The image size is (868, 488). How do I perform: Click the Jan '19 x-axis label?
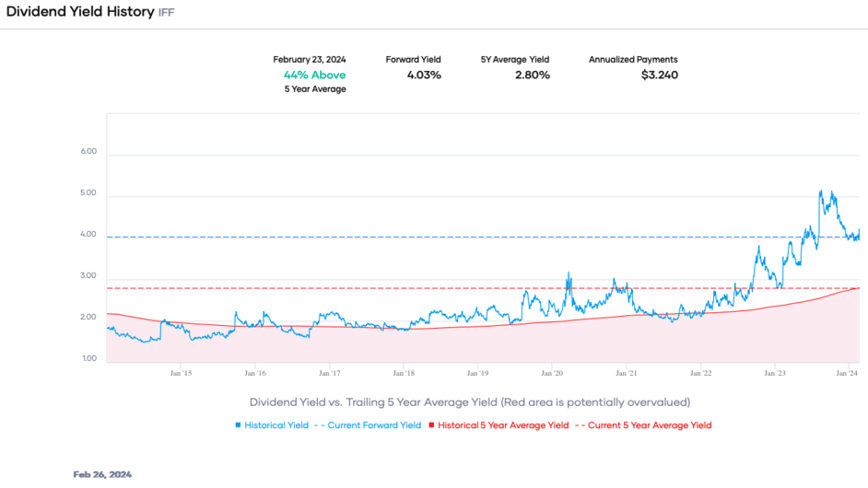coord(477,374)
